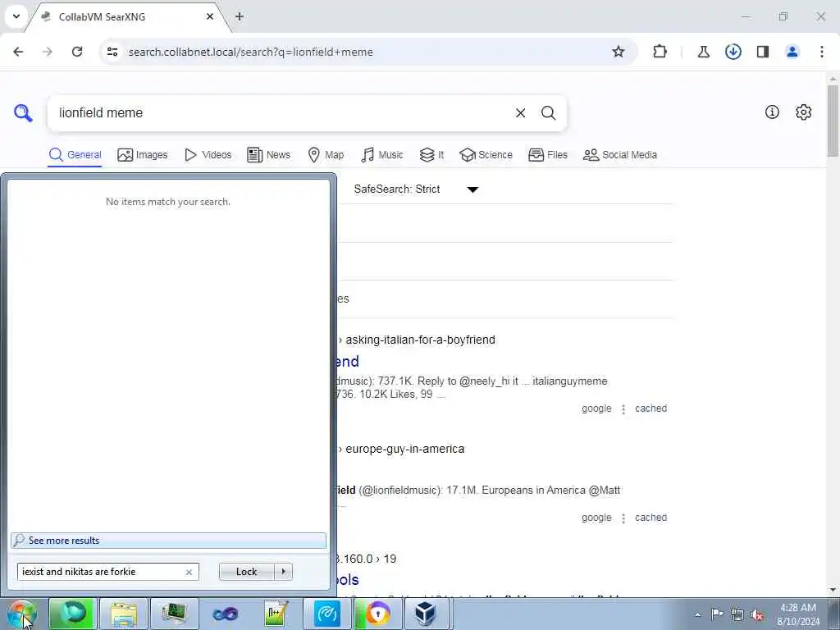
Task: Open a new browser tab
Action: (240, 16)
